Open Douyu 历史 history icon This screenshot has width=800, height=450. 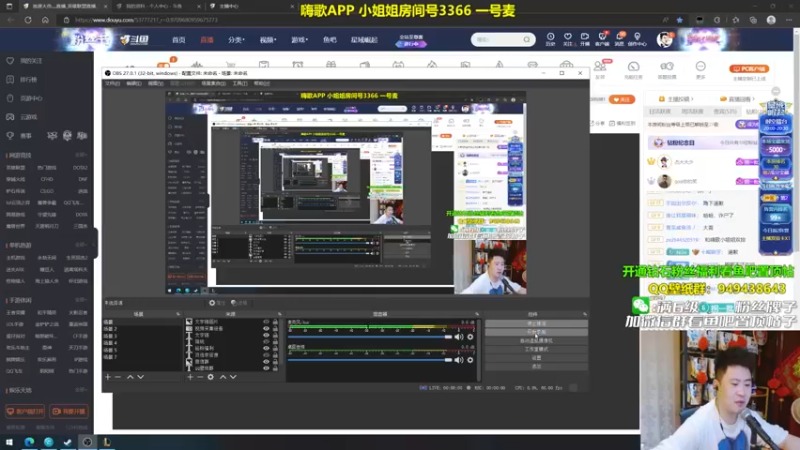tap(551, 39)
